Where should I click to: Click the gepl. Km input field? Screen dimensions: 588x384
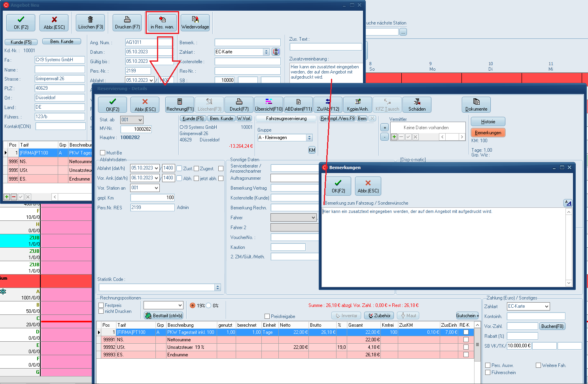pyautogui.click(x=153, y=198)
